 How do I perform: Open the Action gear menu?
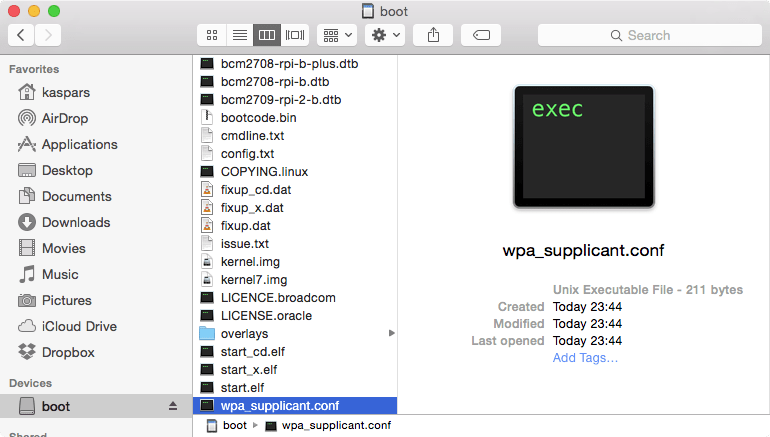tap(385, 35)
